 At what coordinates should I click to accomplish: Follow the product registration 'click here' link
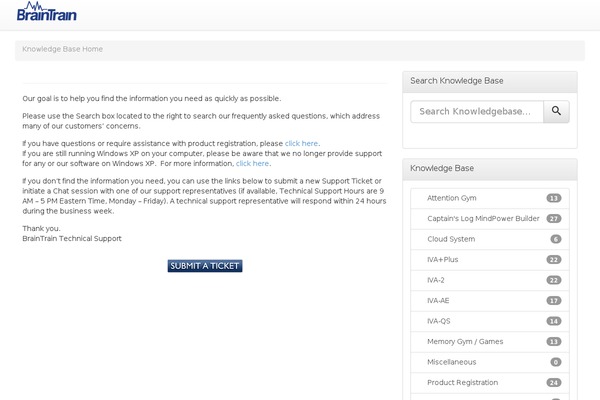coord(301,144)
